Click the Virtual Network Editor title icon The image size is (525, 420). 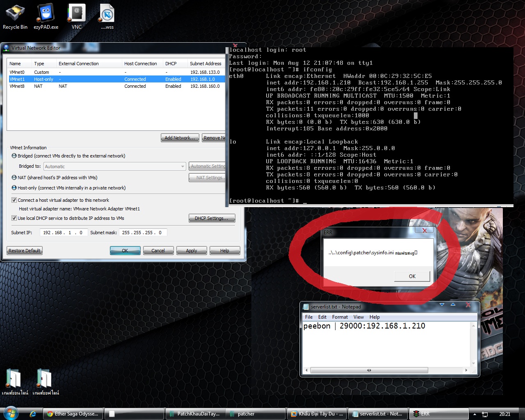6,48
